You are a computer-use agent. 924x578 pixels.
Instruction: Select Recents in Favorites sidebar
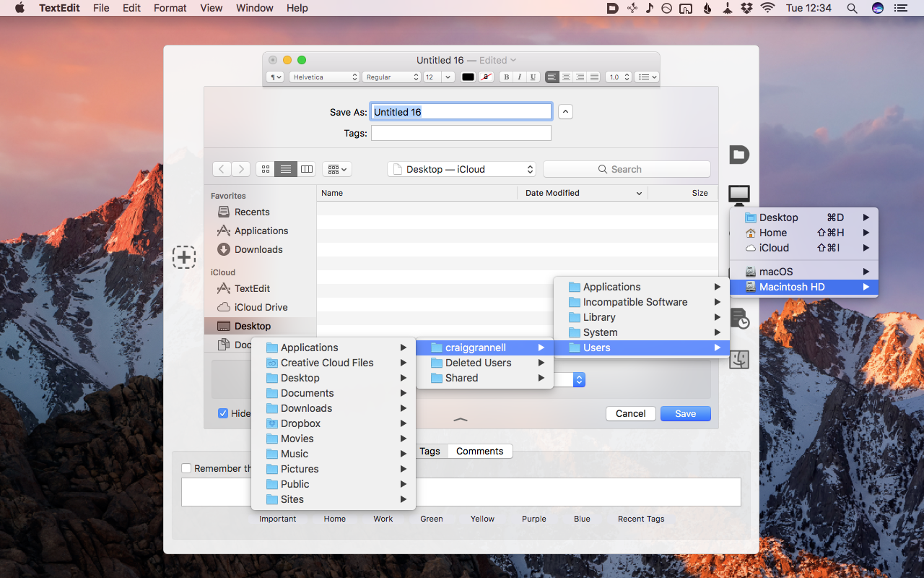tap(260, 212)
